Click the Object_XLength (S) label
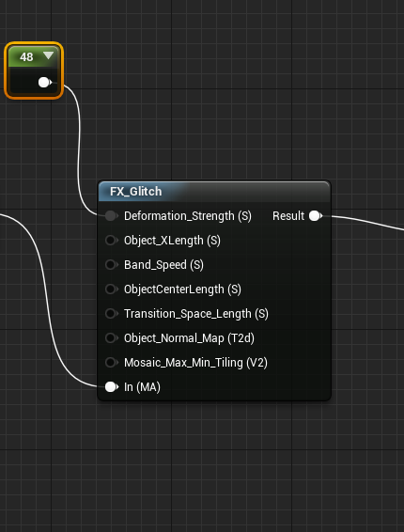 click(x=172, y=241)
